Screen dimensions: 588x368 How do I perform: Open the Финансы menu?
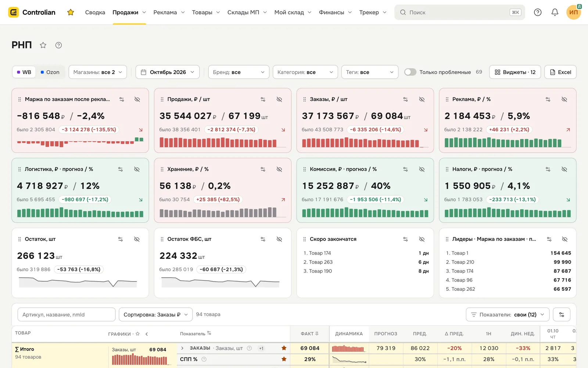[335, 12]
